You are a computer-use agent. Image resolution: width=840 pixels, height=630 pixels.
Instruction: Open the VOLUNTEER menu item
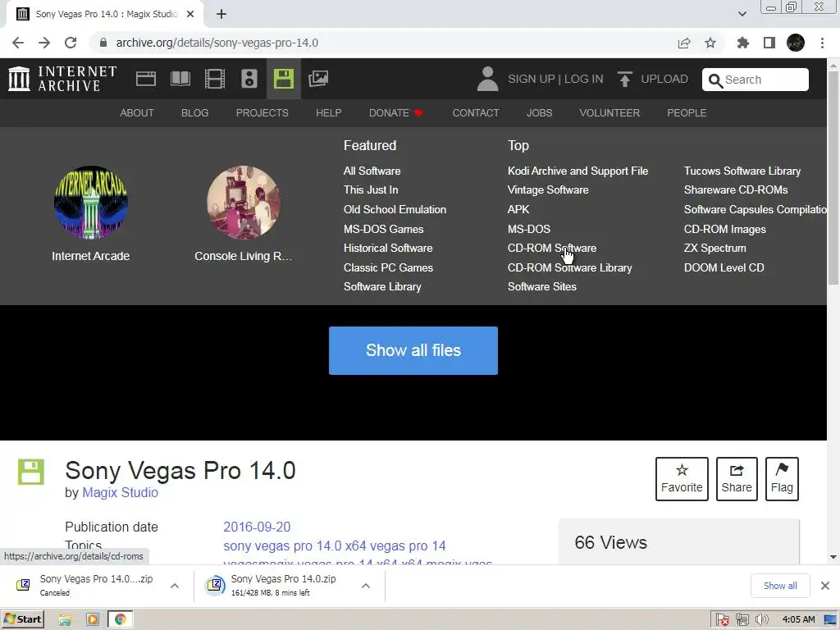(x=609, y=113)
